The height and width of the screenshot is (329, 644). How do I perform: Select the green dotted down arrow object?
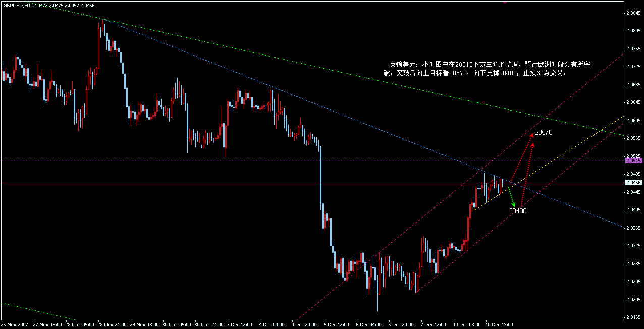(511, 197)
